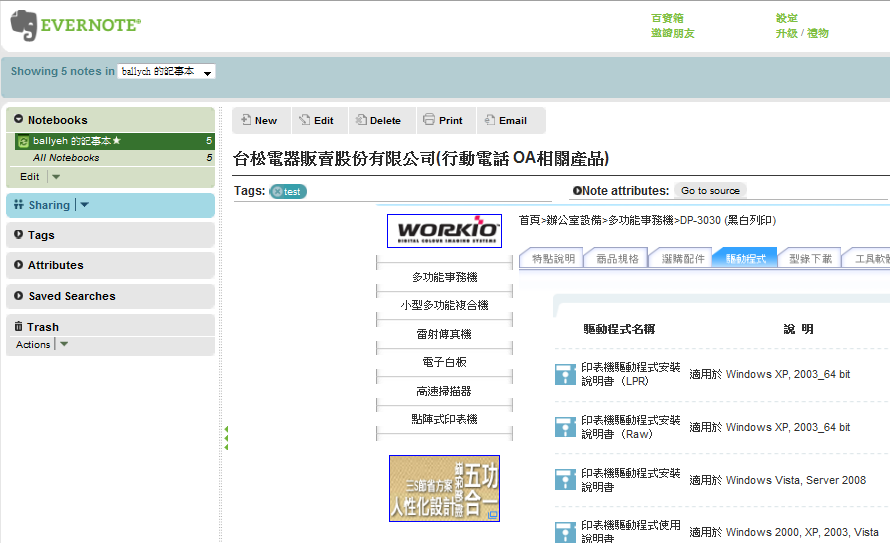The image size is (890, 543).
Task: Select the ballyeh notebook in the list
Action: tap(115, 141)
